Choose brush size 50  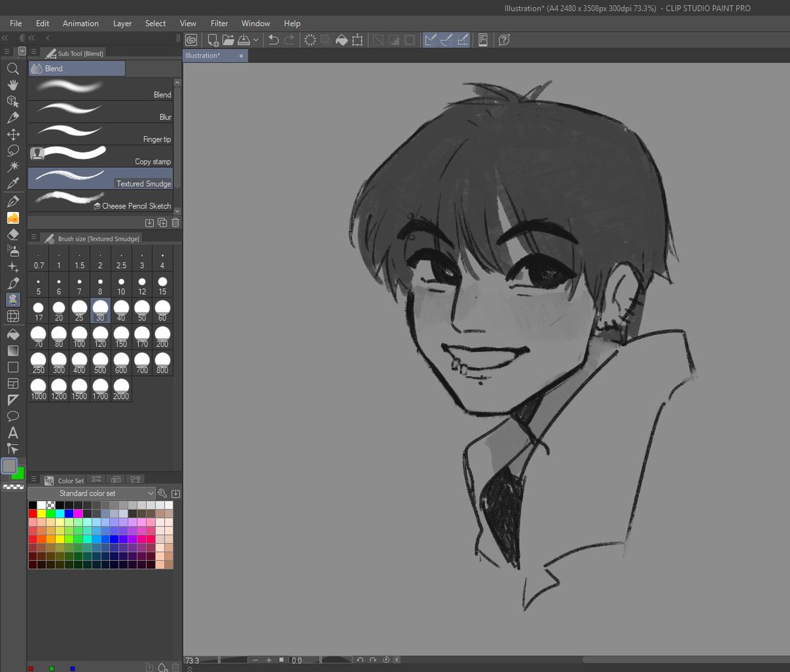[142, 311]
